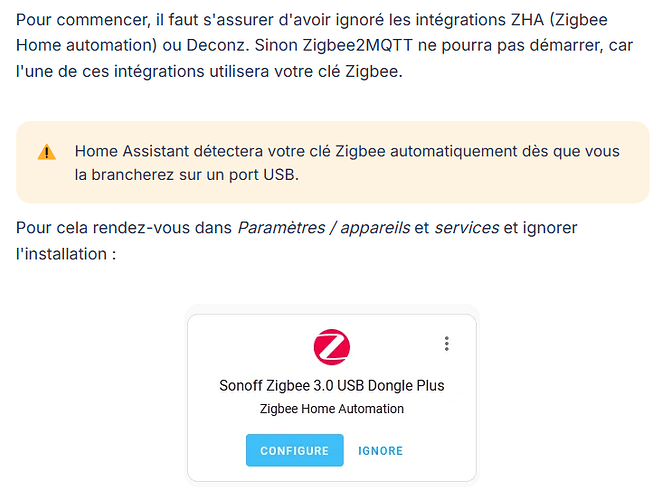Click the beige warning callout box
The height and width of the screenshot is (500, 663).
332,162
